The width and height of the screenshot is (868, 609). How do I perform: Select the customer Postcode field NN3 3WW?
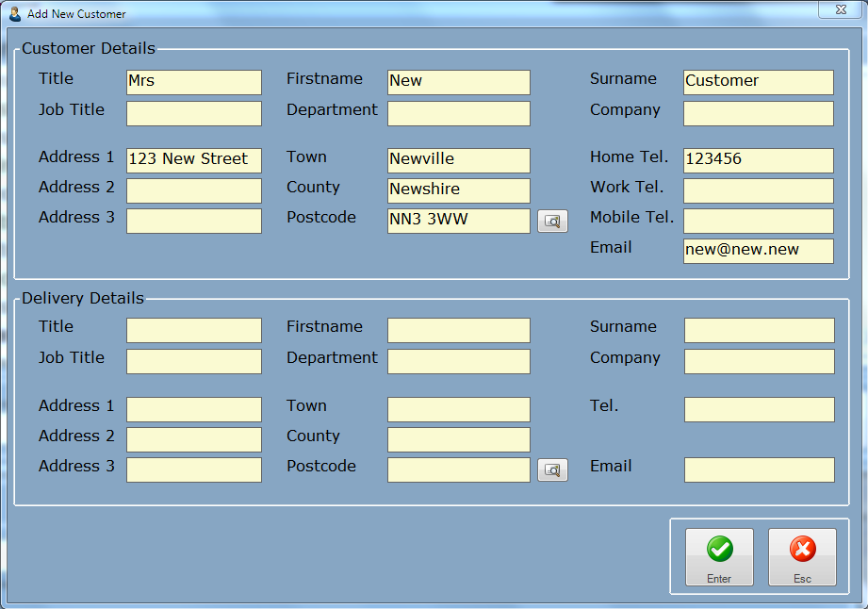[458, 221]
